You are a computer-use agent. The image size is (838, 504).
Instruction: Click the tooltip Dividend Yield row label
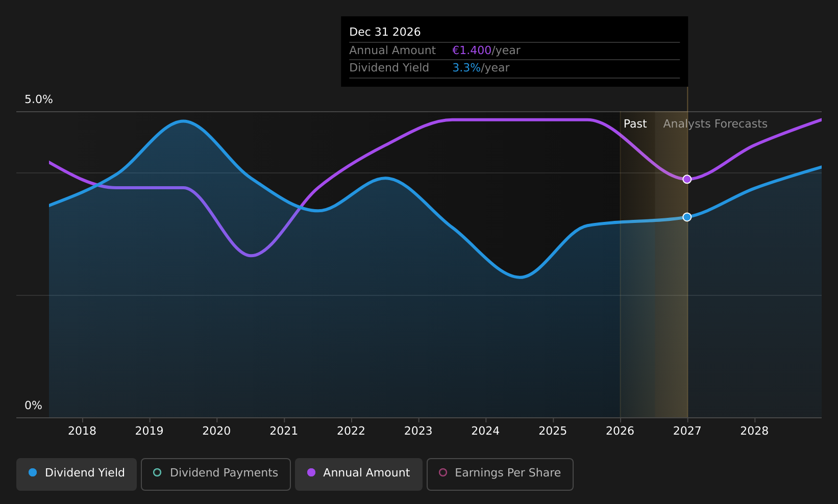389,68
